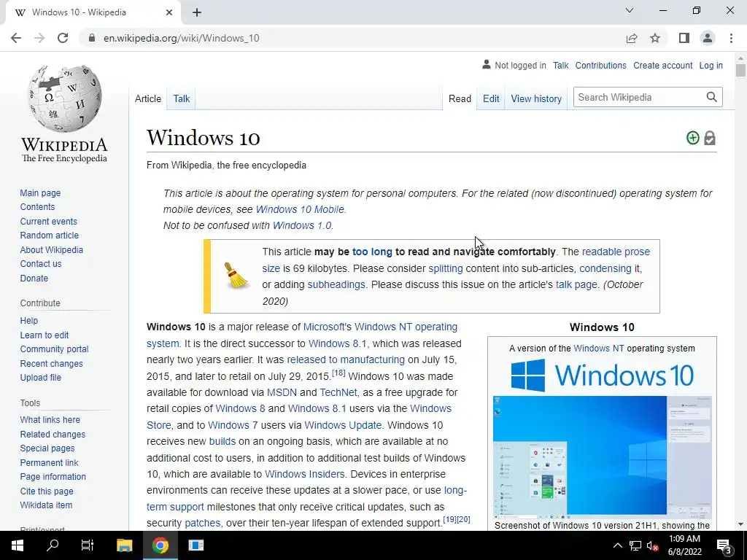Switch to the Talk page tab
747x560 pixels.
(182, 98)
